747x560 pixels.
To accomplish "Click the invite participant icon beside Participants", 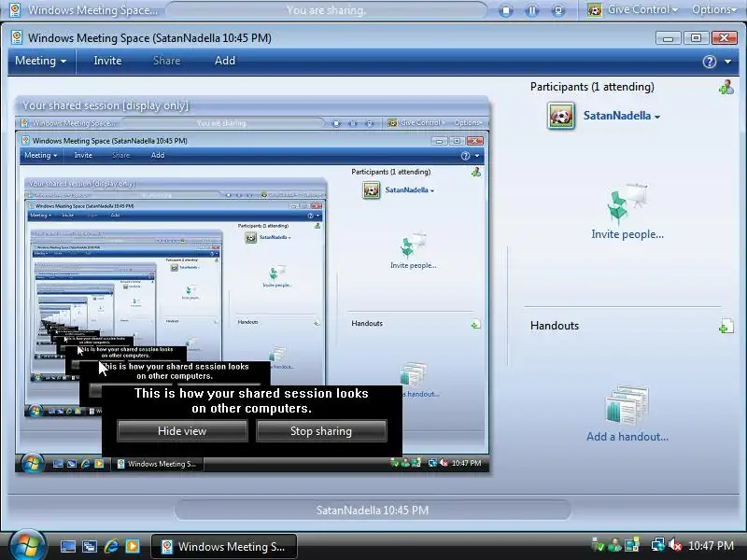I will (x=726, y=87).
